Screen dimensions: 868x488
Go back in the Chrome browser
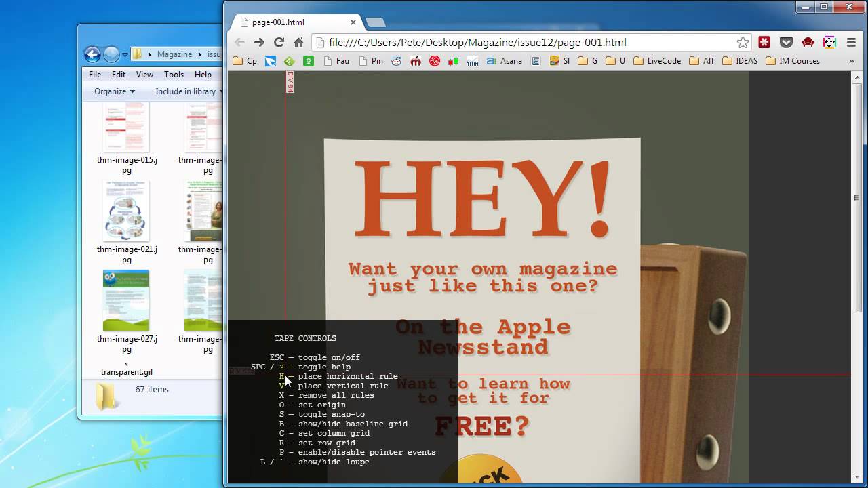click(239, 42)
